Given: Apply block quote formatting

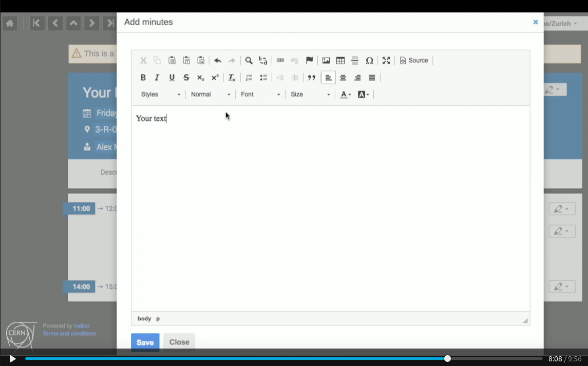Looking at the screenshot, I should pos(312,78).
